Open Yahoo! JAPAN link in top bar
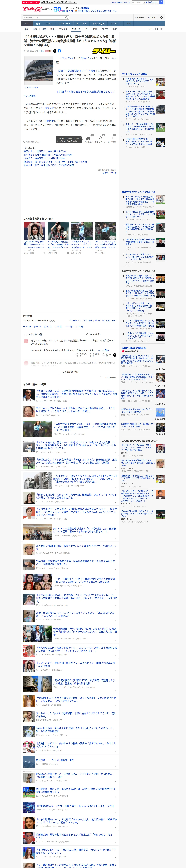 click(x=116, y=2)
